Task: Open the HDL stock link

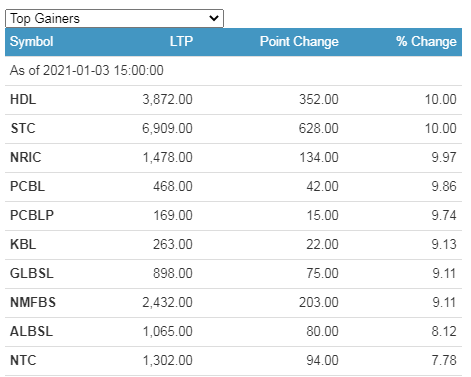Action: click(23, 99)
